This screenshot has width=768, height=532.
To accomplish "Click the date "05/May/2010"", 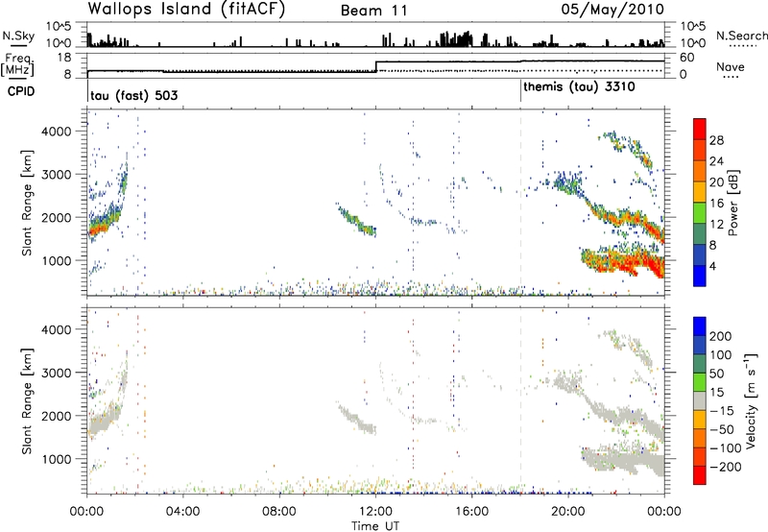I will pos(612,10).
